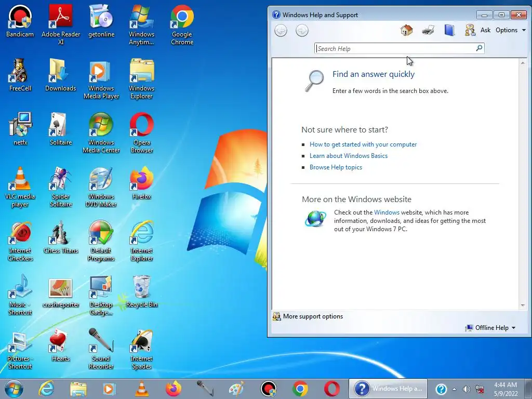Select the FreeCell desktop icon
Image resolution: width=532 pixels, height=399 pixels.
tap(20, 75)
